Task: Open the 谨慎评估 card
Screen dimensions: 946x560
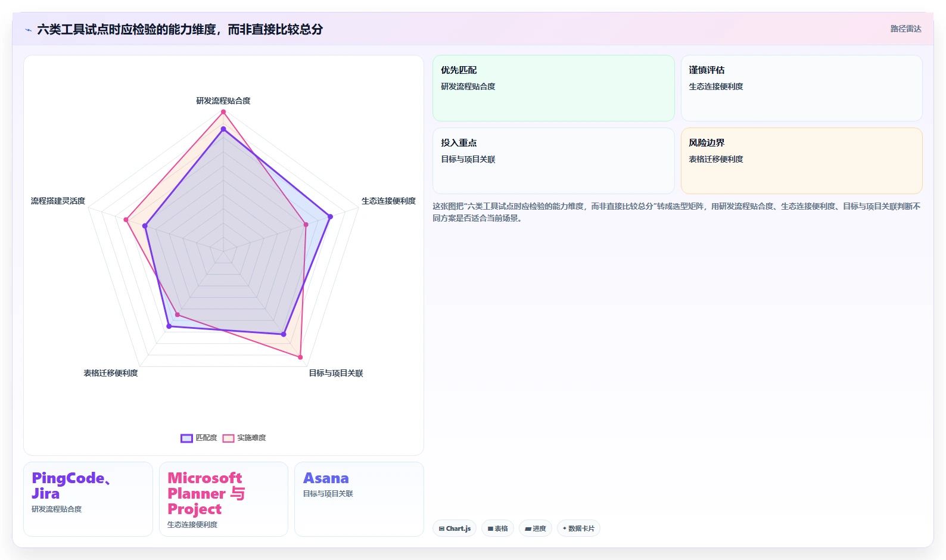Action: click(x=801, y=88)
